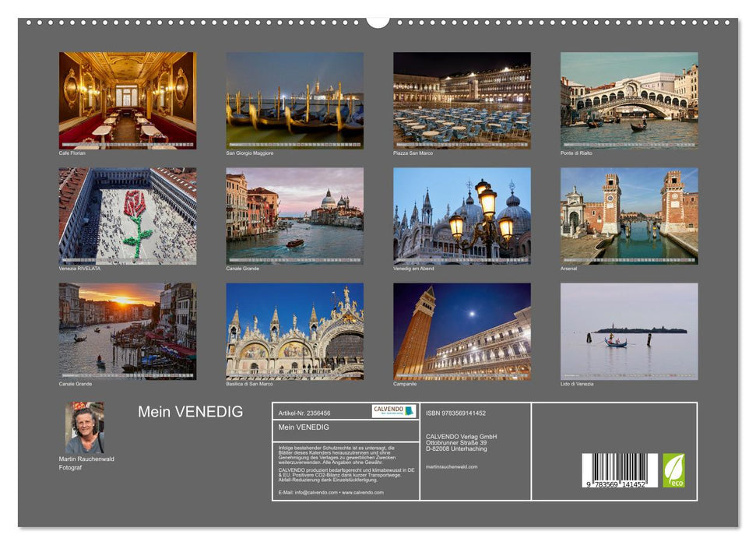Click the Schutzrechte copyright notice paragraph
The image size is (756, 545).
pyautogui.click(x=337, y=455)
